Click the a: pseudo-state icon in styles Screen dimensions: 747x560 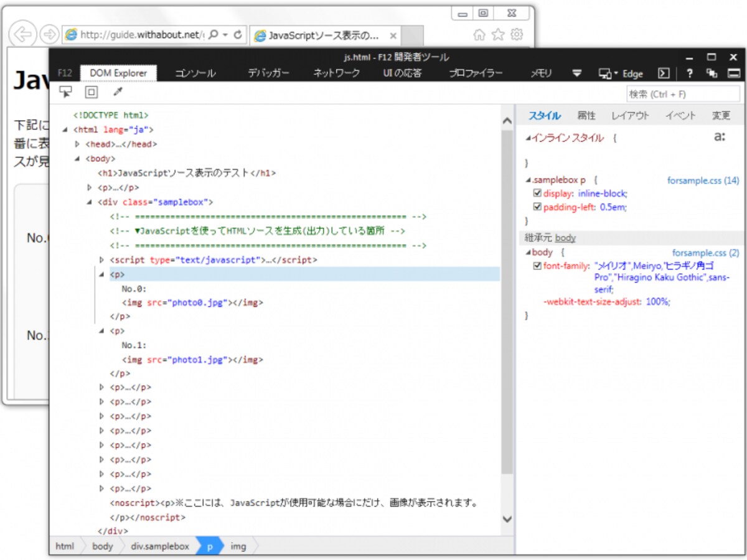720,138
